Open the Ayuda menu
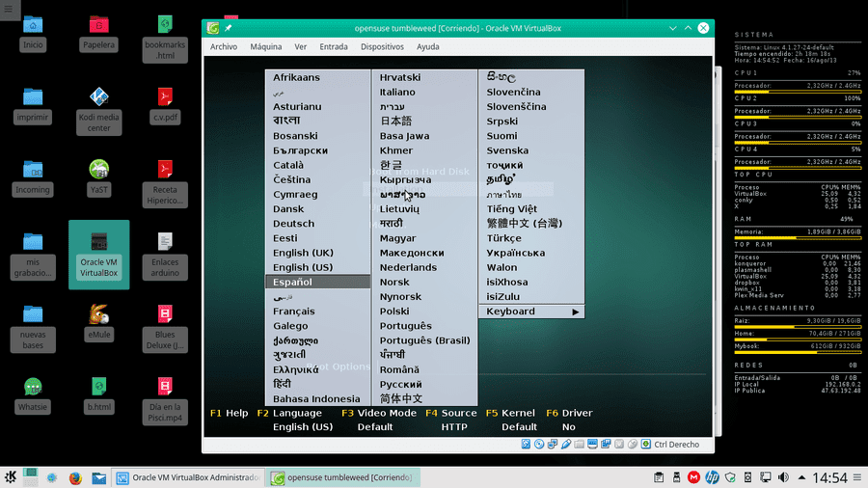 point(428,47)
